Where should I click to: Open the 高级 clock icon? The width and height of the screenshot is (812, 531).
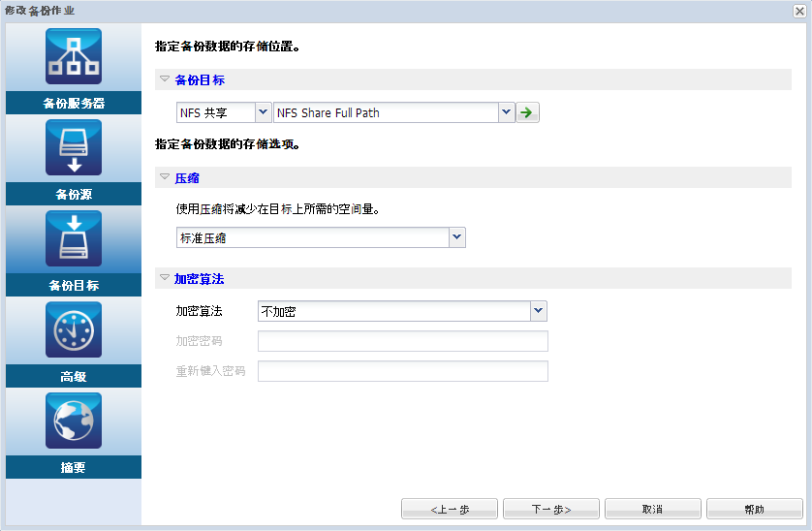pyautogui.click(x=74, y=330)
